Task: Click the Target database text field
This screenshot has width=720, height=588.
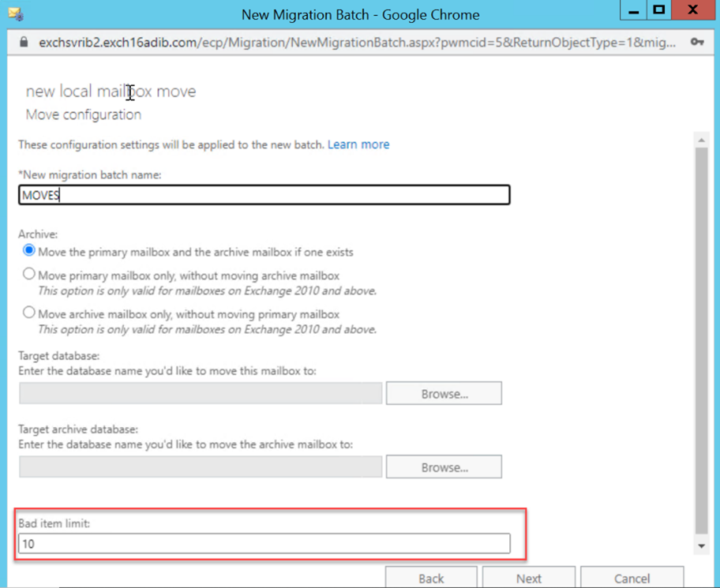Action: tap(201, 393)
